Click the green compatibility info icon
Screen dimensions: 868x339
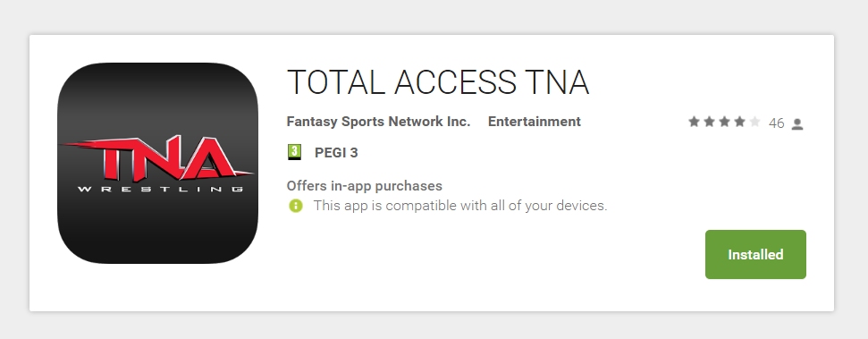coord(296,206)
